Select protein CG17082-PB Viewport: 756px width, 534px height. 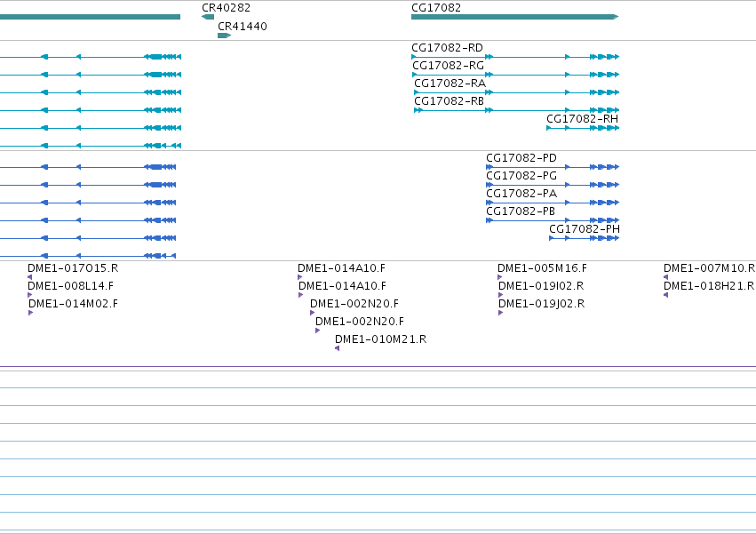point(553,220)
